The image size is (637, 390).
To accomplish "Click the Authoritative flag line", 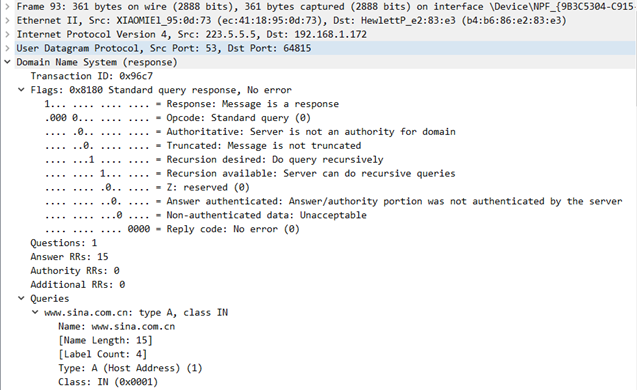I will (250, 132).
